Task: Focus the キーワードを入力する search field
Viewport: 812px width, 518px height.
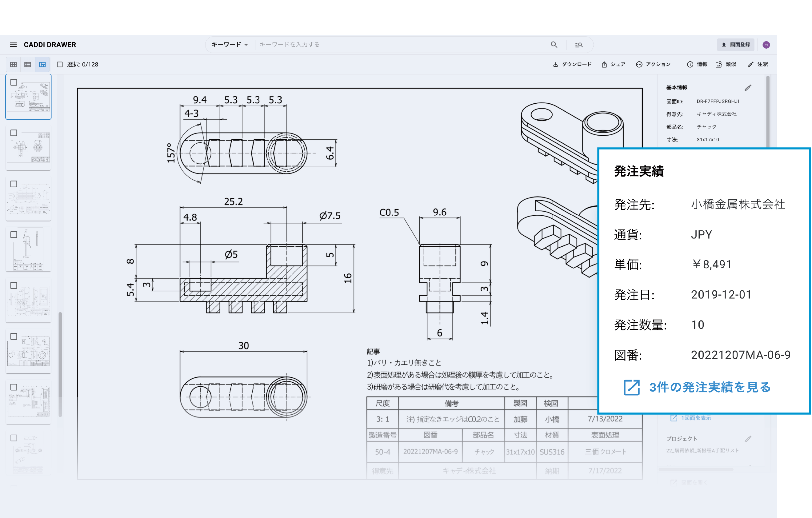Action: coord(401,45)
